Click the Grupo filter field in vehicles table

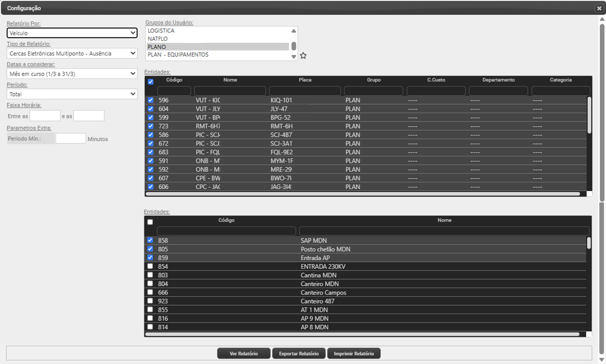click(373, 91)
